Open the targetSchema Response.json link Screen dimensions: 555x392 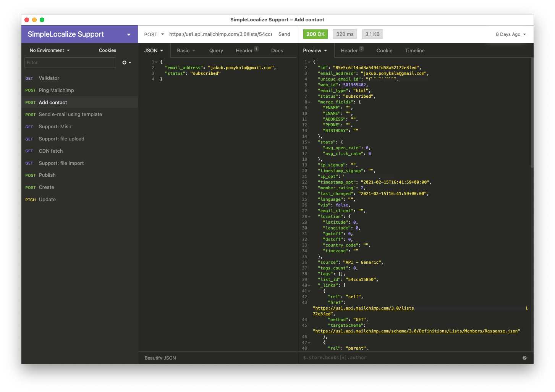tap(416, 331)
